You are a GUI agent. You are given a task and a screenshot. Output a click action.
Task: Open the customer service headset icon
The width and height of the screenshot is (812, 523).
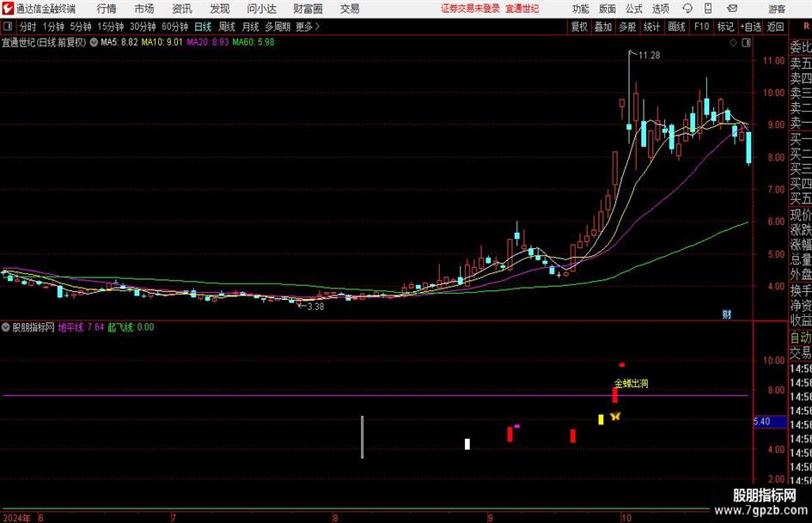[687, 9]
